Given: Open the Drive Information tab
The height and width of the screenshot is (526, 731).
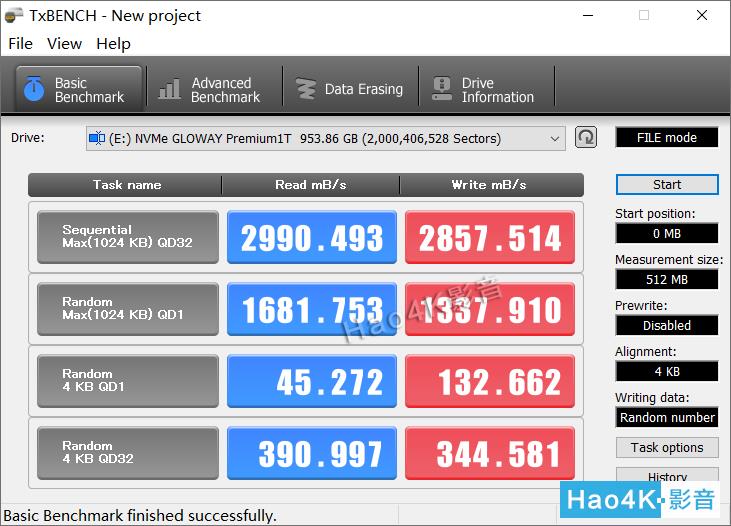Looking at the screenshot, I should [486, 89].
